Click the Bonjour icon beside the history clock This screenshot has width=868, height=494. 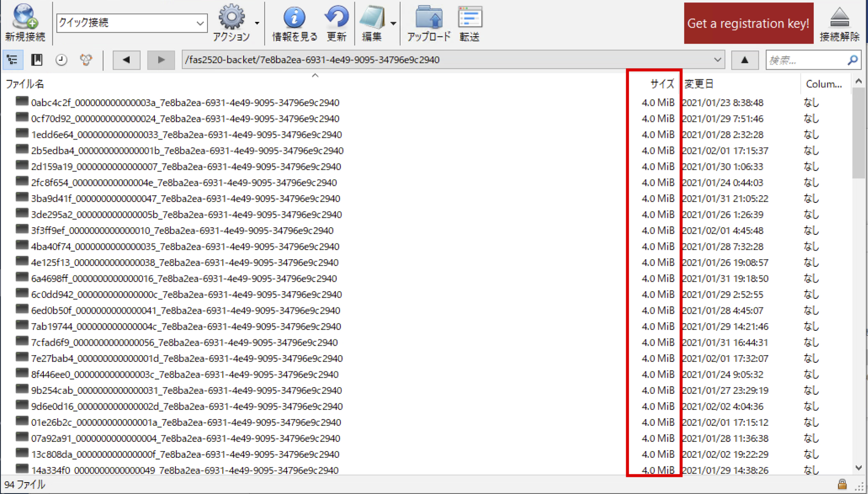(86, 60)
